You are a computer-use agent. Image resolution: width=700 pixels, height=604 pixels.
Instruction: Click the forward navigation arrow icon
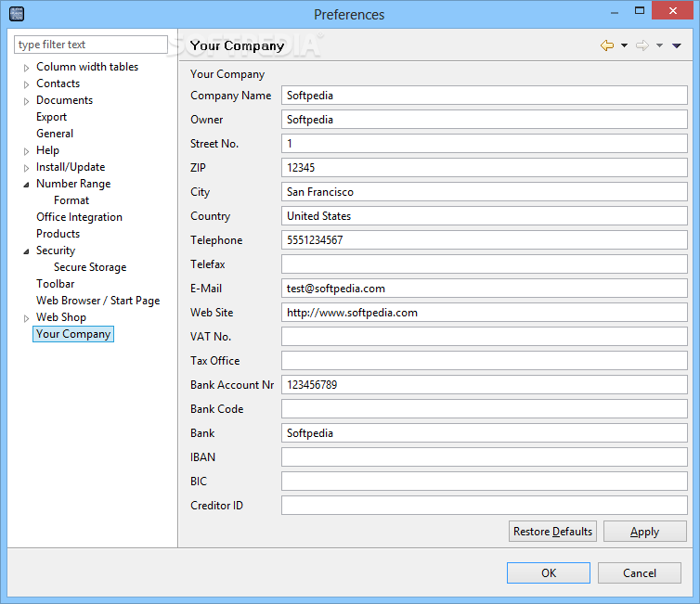point(642,45)
